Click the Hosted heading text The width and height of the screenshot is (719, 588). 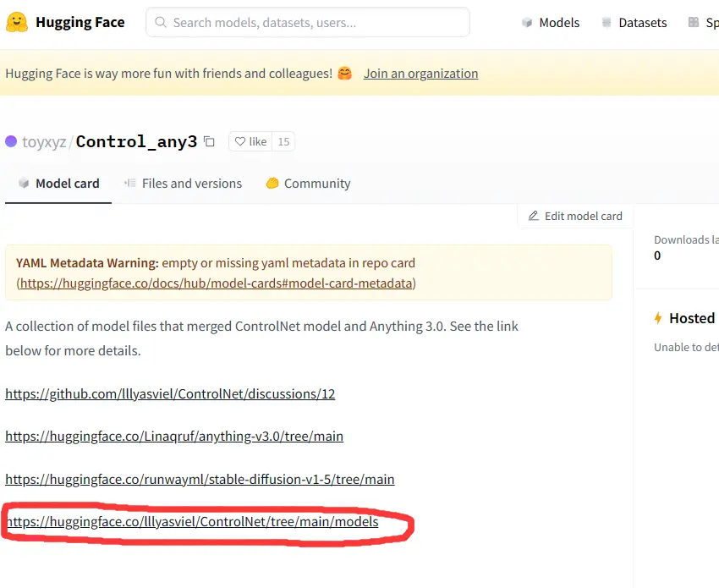(x=693, y=318)
